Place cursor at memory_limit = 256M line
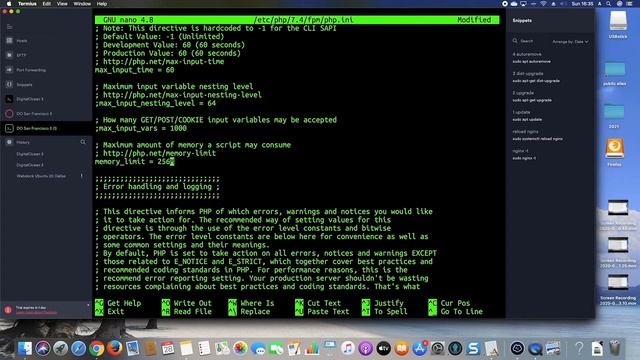640x360 pixels. [135, 162]
